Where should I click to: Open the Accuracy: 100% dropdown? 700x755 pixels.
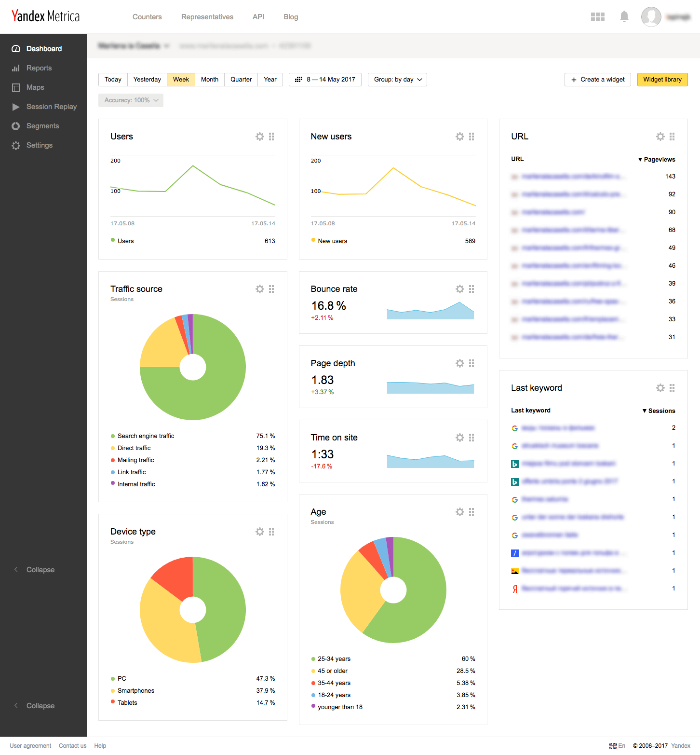click(x=131, y=100)
